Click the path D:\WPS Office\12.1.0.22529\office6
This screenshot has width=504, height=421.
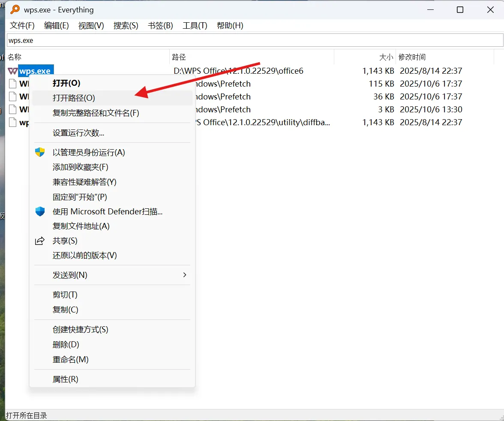point(238,71)
